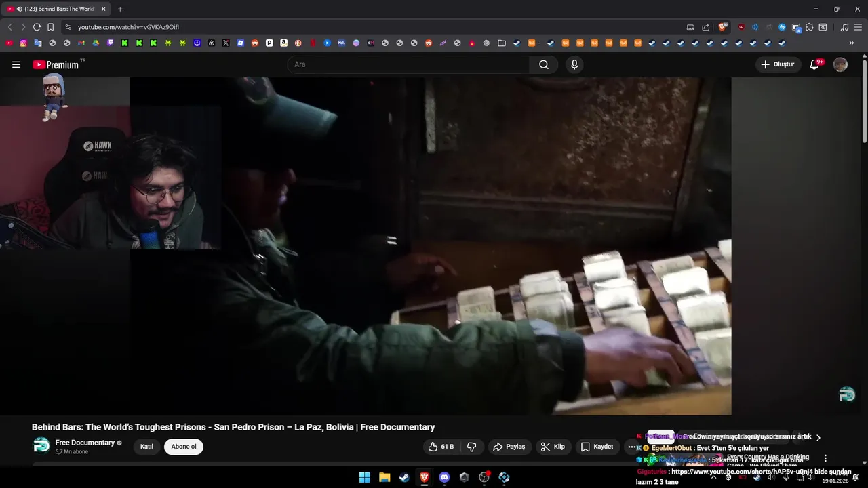Click the magnifier search button

point(544,64)
